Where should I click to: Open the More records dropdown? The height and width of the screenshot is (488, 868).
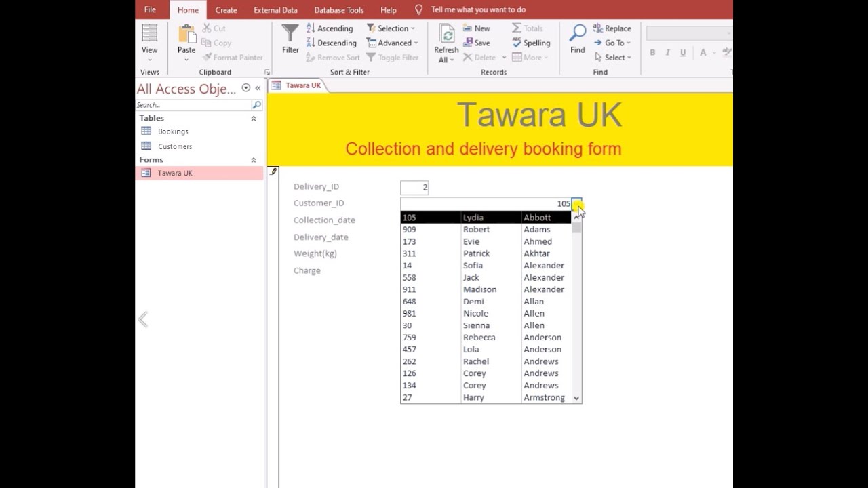point(530,58)
